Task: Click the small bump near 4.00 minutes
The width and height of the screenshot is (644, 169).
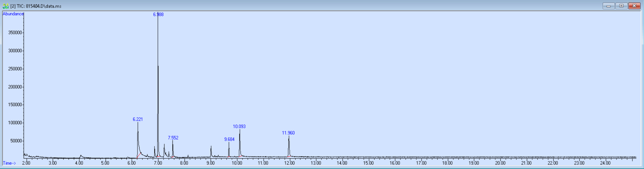Action: (x=81, y=156)
